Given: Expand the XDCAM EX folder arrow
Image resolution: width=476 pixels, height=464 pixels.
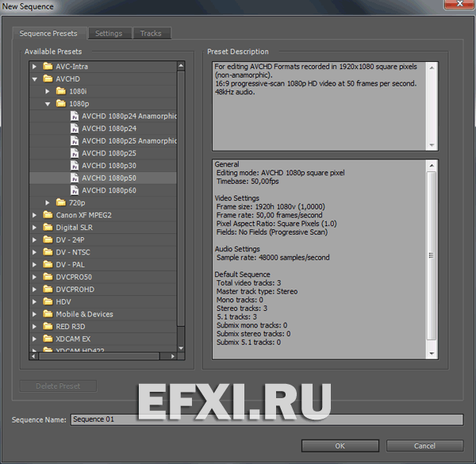Looking at the screenshot, I should pyautogui.click(x=34, y=339).
